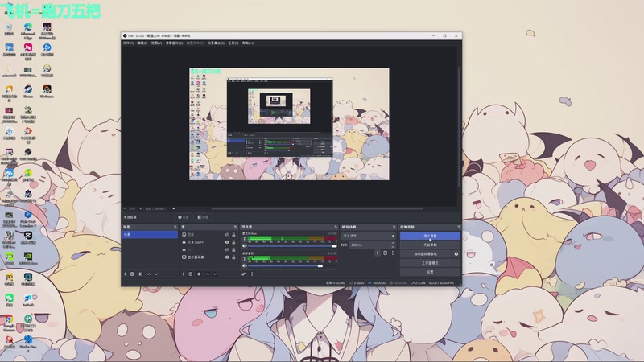644x362 pixels.
Task: Hide the 显示器采集 source via eye icon
Action: click(227, 257)
